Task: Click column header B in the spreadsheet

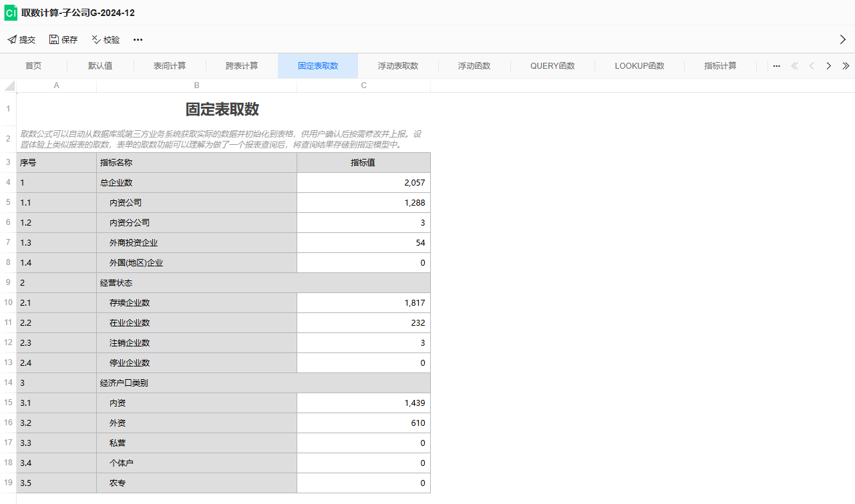Action: pos(196,85)
